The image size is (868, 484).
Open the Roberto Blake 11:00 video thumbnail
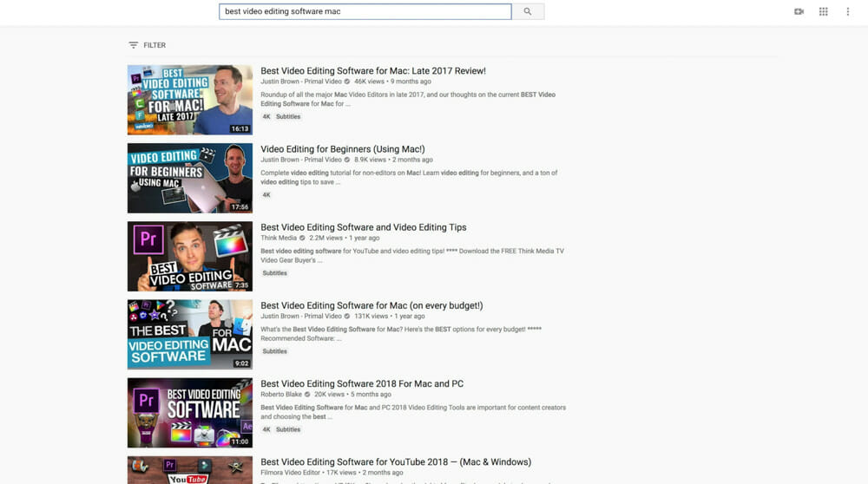click(x=190, y=412)
